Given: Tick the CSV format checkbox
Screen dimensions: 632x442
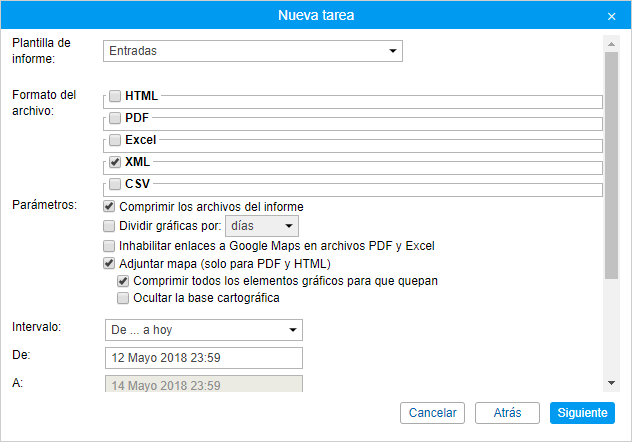Looking at the screenshot, I should coord(115,184).
